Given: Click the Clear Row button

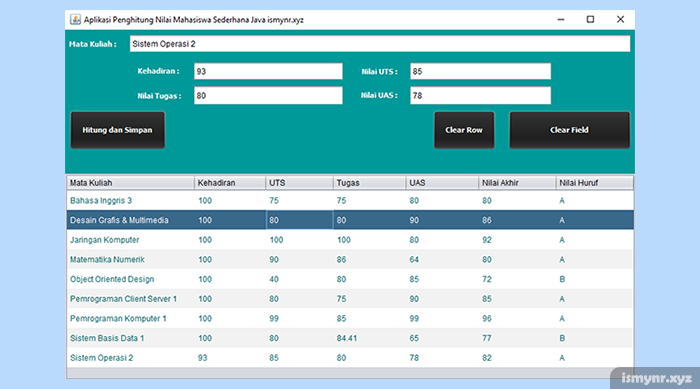Looking at the screenshot, I should coord(464,130).
